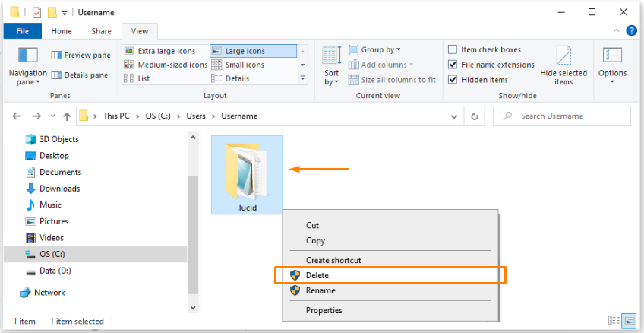The width and height of the screenshot is (644, 333).
Task: Open the Options dropdown arrow
Action: [612, 81]
